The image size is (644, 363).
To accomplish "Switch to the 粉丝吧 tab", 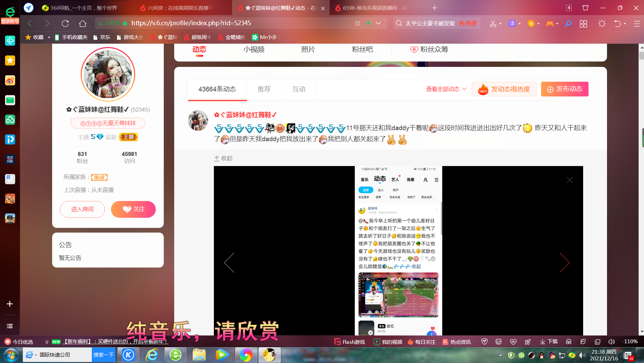I will pyautogui.click(x=362, y=49).
